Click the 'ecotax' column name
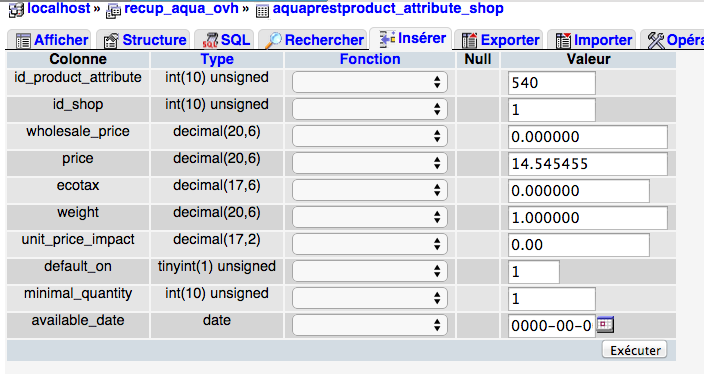The width and height of the screenshot is (704, 374). [x=78, y=185]
